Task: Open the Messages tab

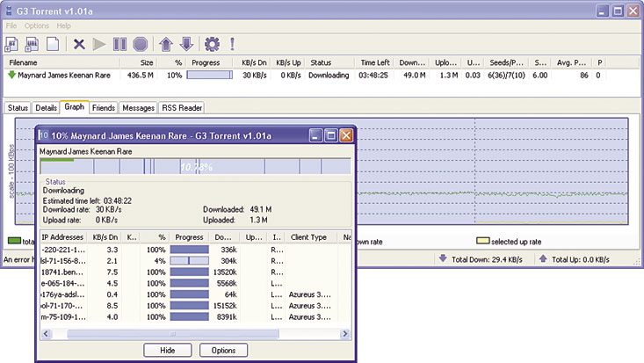Action: (139, 108)
